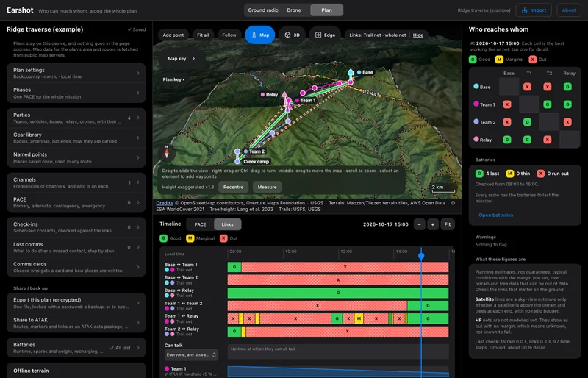Click the timeline Fit button
This screenshot has height=378, width=588.
[448, 224]
